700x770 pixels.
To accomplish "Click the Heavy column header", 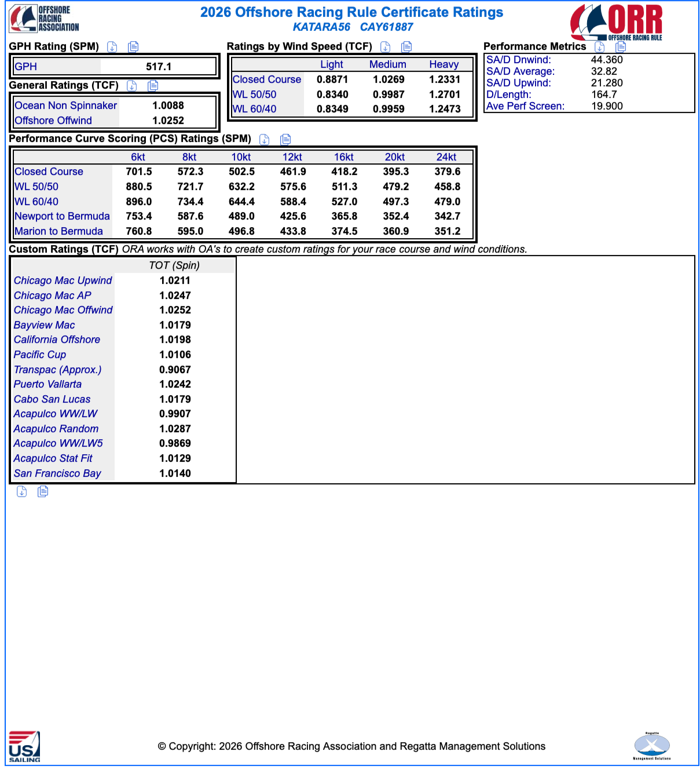I will (444, 64).
